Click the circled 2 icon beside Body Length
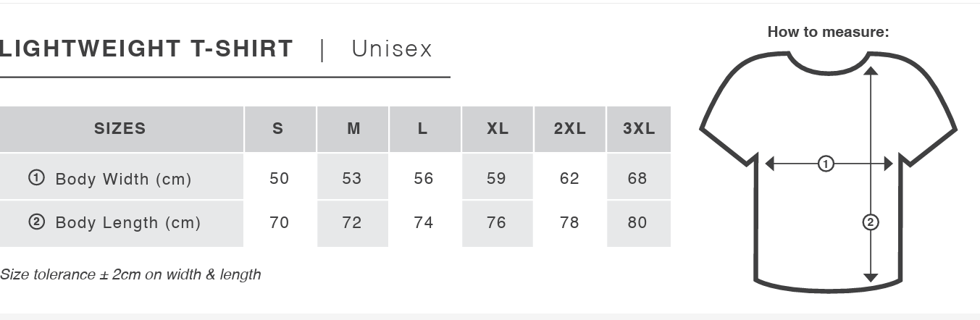This screenshot has height=320, width=980. pos(36,222)
